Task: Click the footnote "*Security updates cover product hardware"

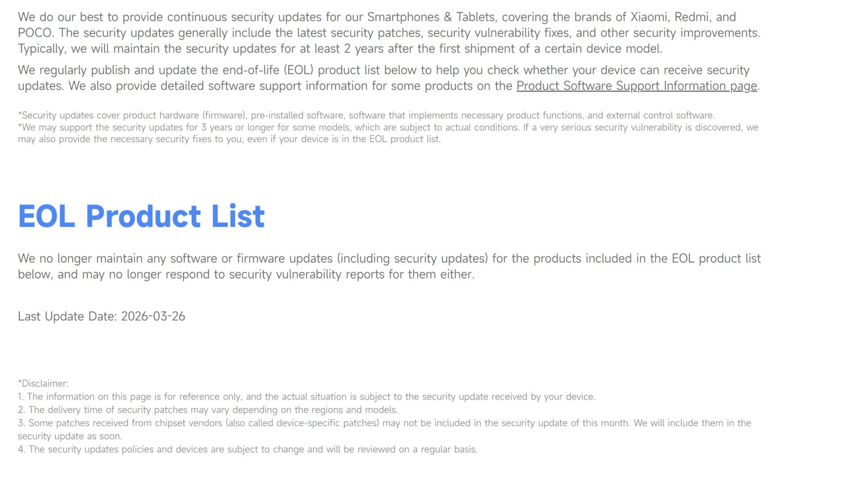Action: (x=366, y=115)
